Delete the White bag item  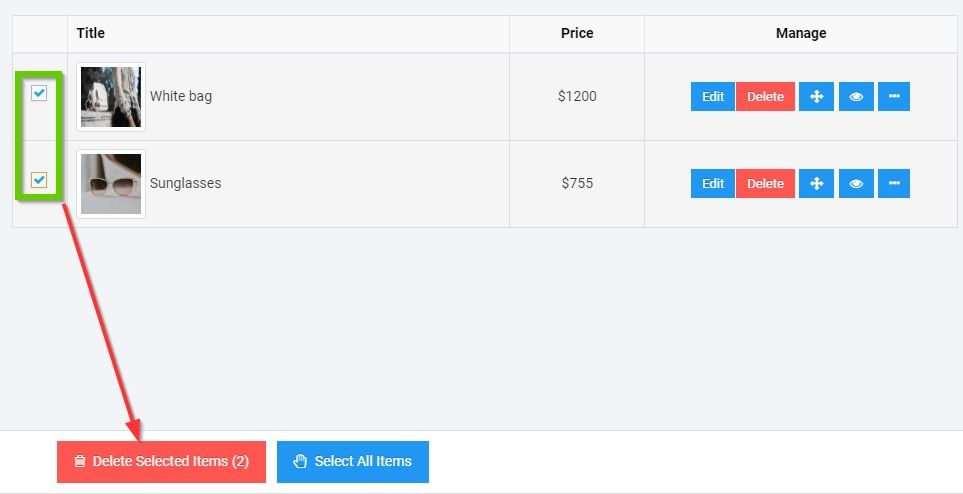[x=765, y=96]
